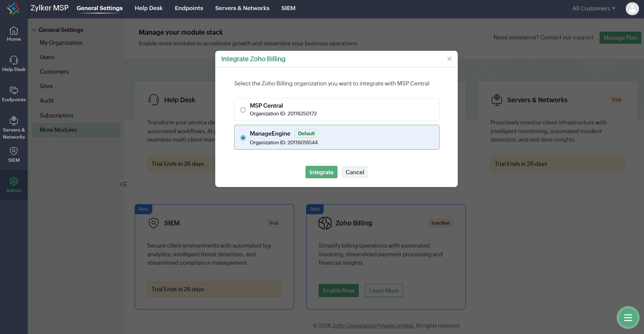Screen dimensions: 644x334
Task: Click Help Desk Trial Ends banner
Action: point(181,164)
